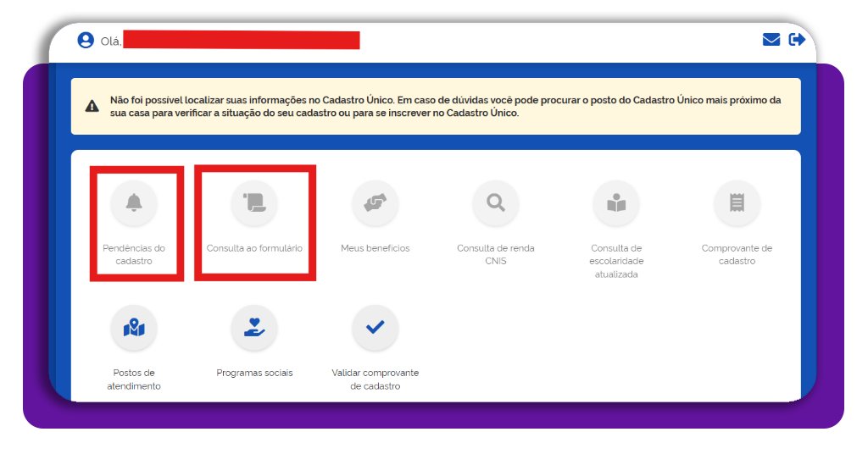
Task: Click the logout arrow icon
Action: 797,39
